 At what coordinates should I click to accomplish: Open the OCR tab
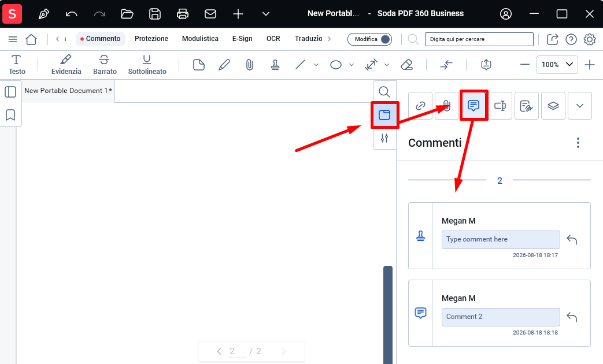coord(273,39)
